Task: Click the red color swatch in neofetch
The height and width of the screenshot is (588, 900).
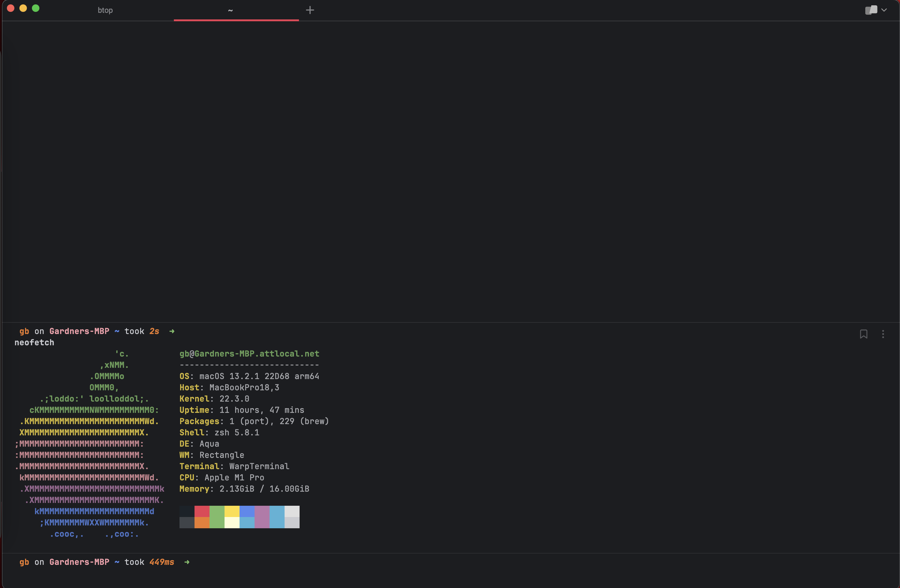Action: [202, 511]
